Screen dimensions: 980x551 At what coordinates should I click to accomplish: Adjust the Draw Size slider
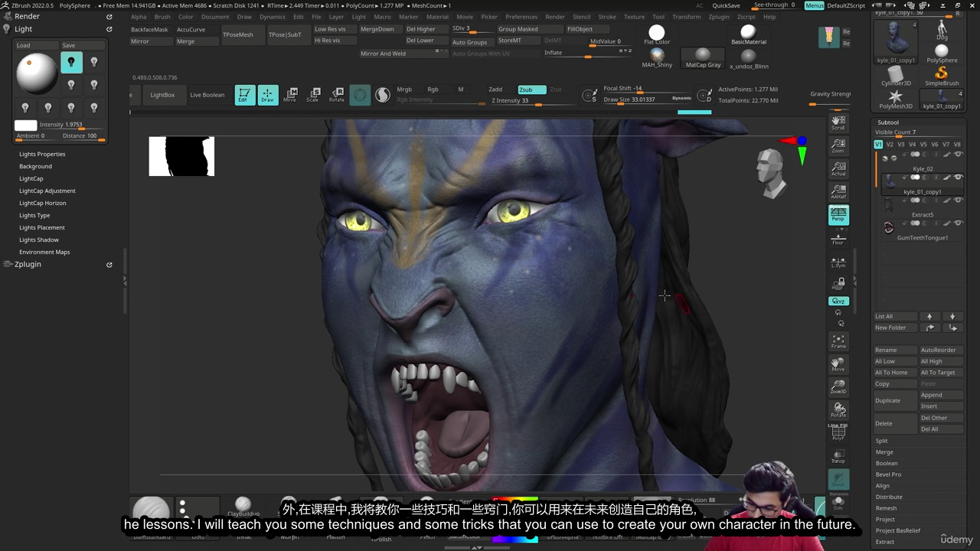(647, 99)
